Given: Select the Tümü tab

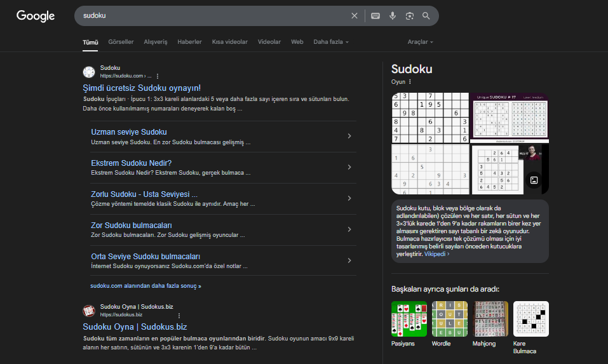Looking at the screenshot, I should 90,43.
